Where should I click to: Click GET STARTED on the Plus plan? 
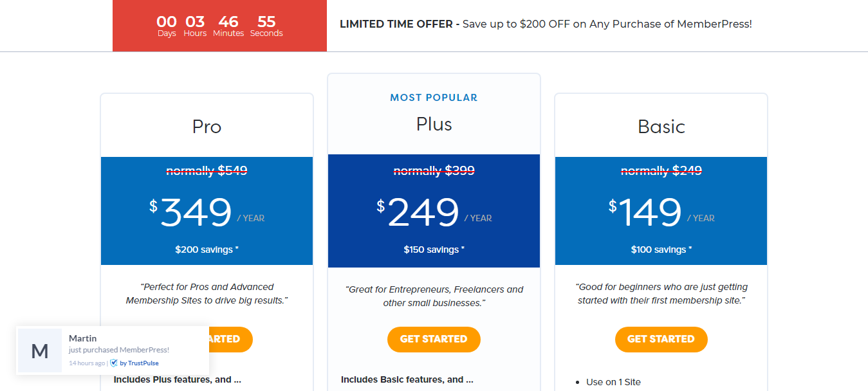point(434,340)
